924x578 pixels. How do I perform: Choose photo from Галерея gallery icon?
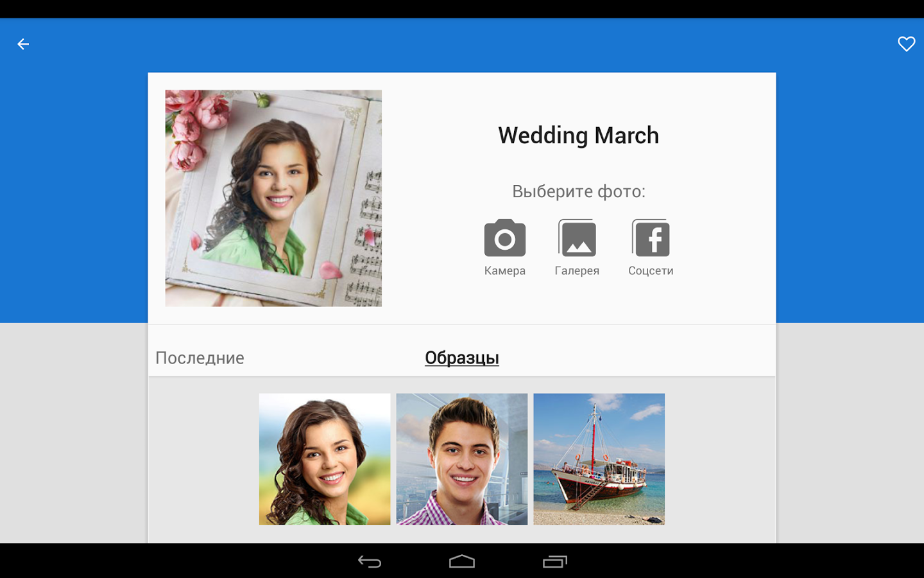(x=577, y=238)
